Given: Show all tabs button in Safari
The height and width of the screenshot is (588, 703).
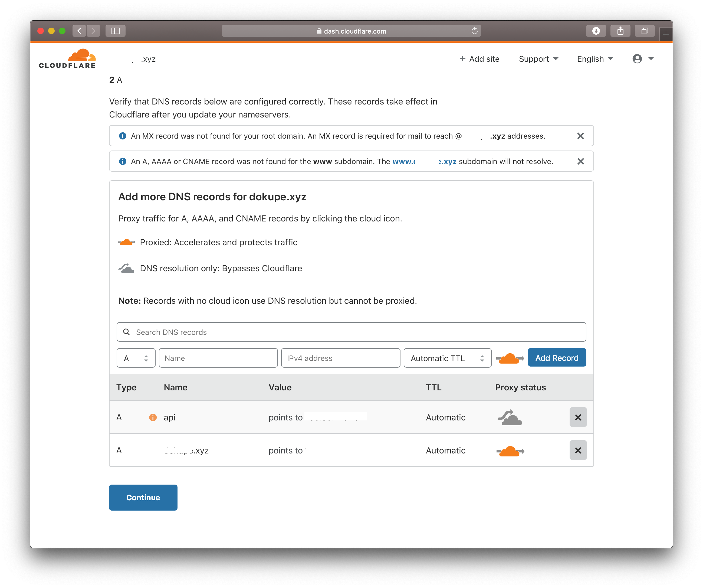Looking at the screenshot, I should point(645,31).
